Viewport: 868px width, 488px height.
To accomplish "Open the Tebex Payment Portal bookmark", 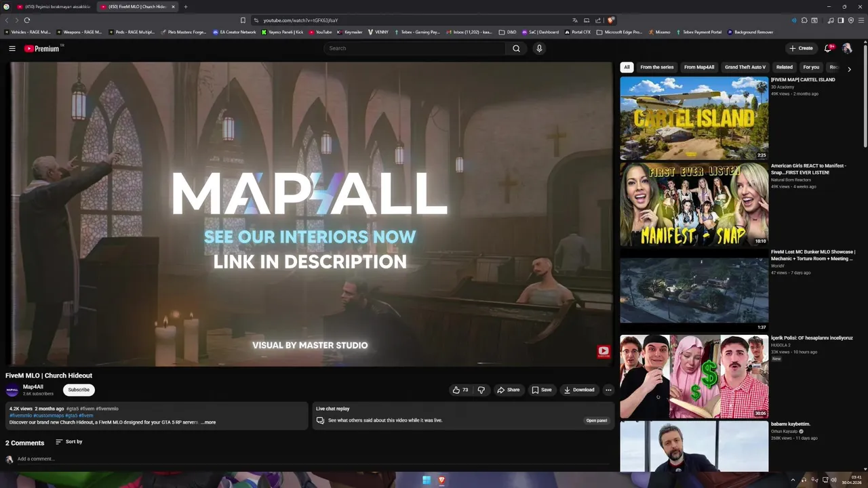I will click(698, 32).
